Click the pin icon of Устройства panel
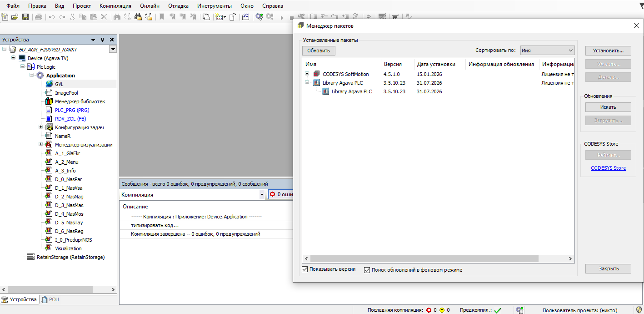This screenshot has width=644, height=314. point(103,40)
